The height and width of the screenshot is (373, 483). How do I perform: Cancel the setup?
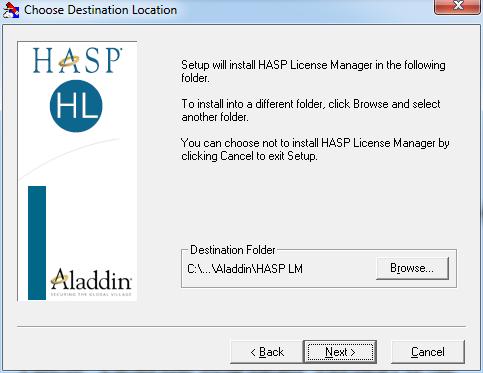(428, 352)
